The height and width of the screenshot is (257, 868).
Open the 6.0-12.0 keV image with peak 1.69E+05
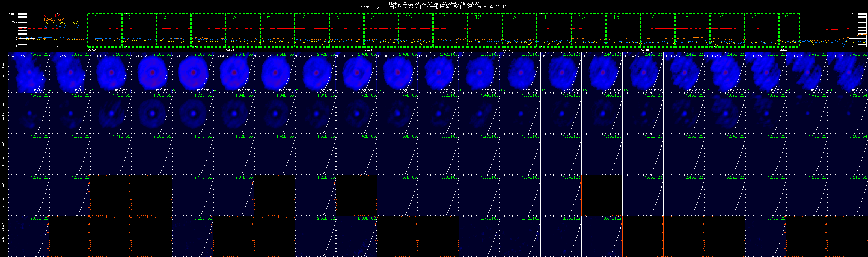725,113
